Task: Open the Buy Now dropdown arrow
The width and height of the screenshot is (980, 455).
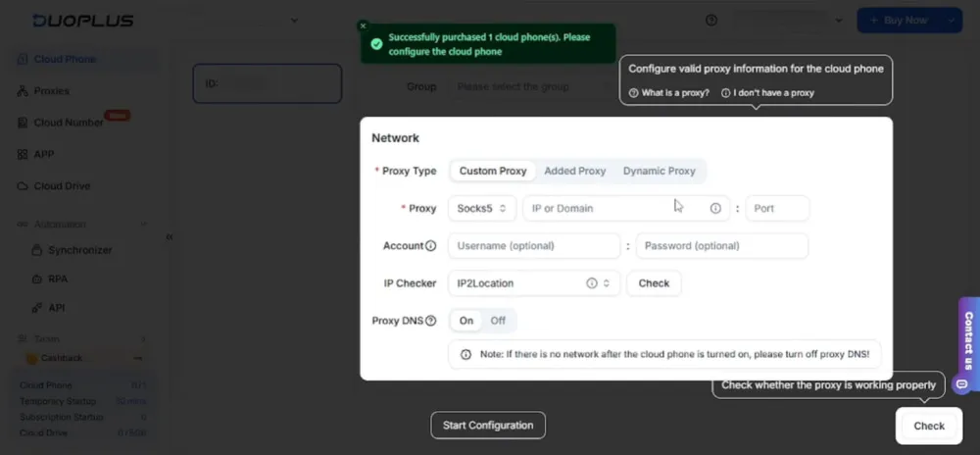Action: [952, 21]
